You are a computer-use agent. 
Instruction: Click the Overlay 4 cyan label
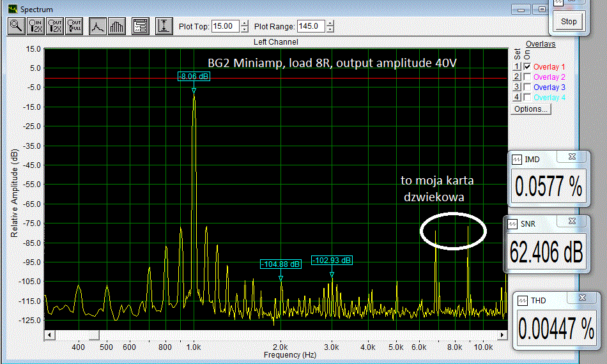pos(549,98)
